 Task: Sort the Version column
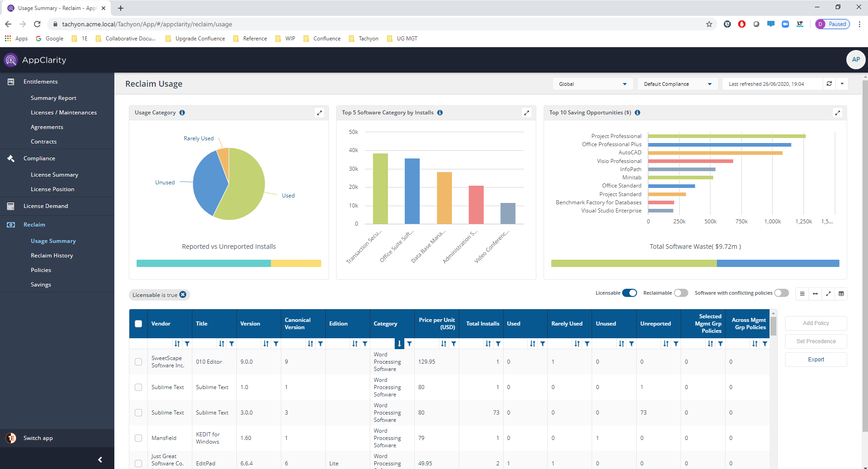tap(266, 344)
